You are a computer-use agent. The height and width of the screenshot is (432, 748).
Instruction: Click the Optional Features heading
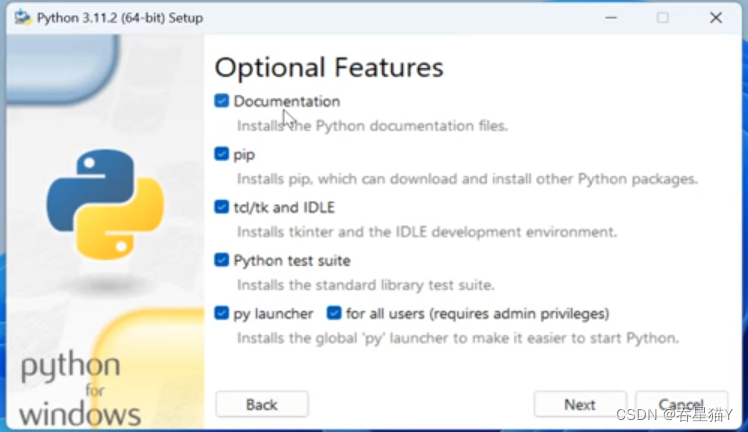point(329,67)
